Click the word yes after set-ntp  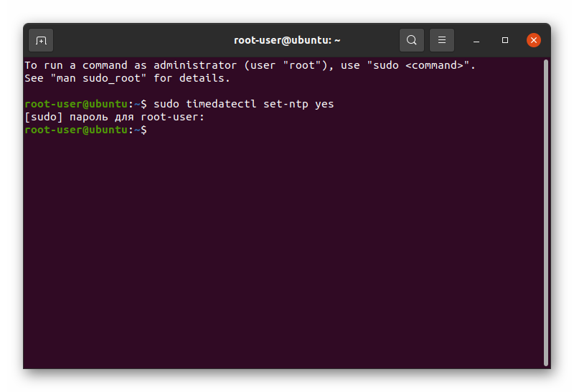[x=324, y=104]
